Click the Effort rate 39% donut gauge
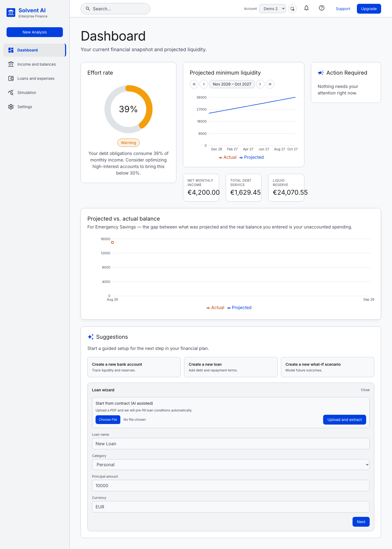 click(x=128, y=109)
